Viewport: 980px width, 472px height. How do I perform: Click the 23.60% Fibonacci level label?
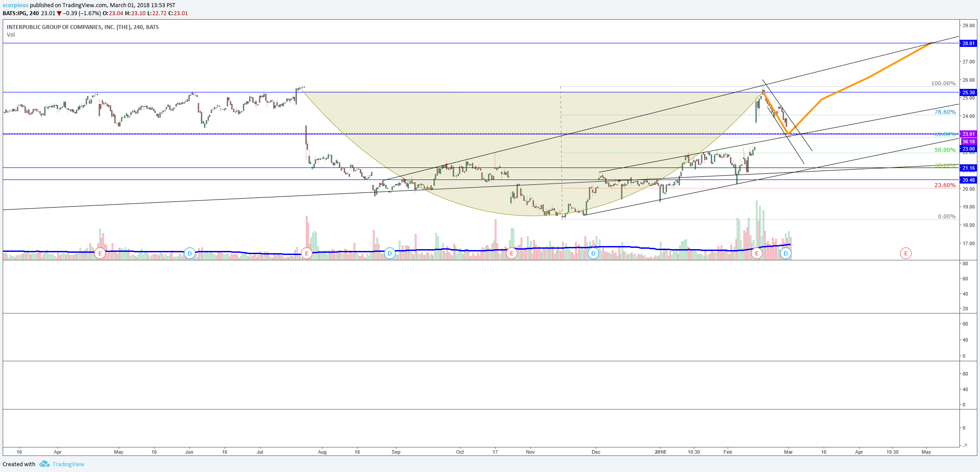pos(945,185)
